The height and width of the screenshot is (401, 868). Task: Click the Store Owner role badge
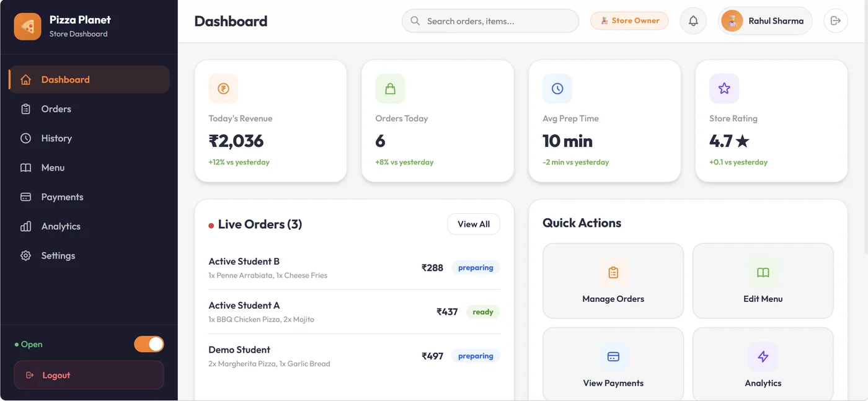coord(629,20)
